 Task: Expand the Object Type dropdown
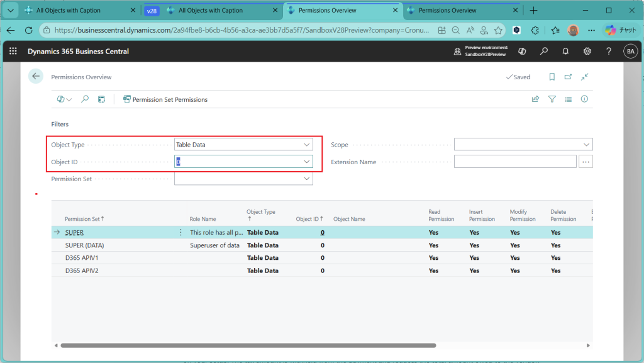pos(307,145)
